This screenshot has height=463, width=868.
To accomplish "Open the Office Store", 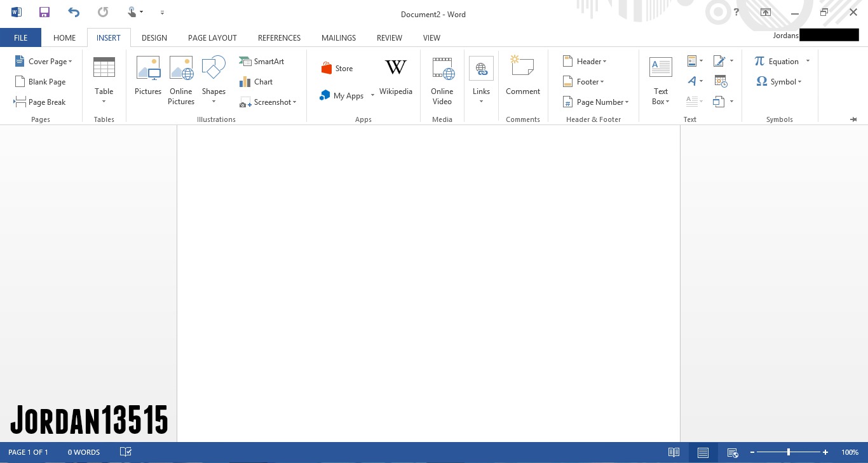I will click(x=337, y=69).
